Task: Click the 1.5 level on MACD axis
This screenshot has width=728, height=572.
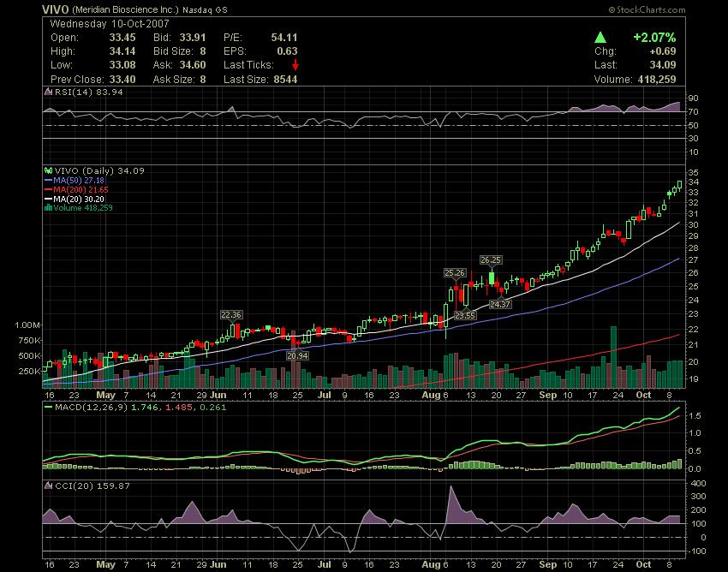Action: pos(695,416)
